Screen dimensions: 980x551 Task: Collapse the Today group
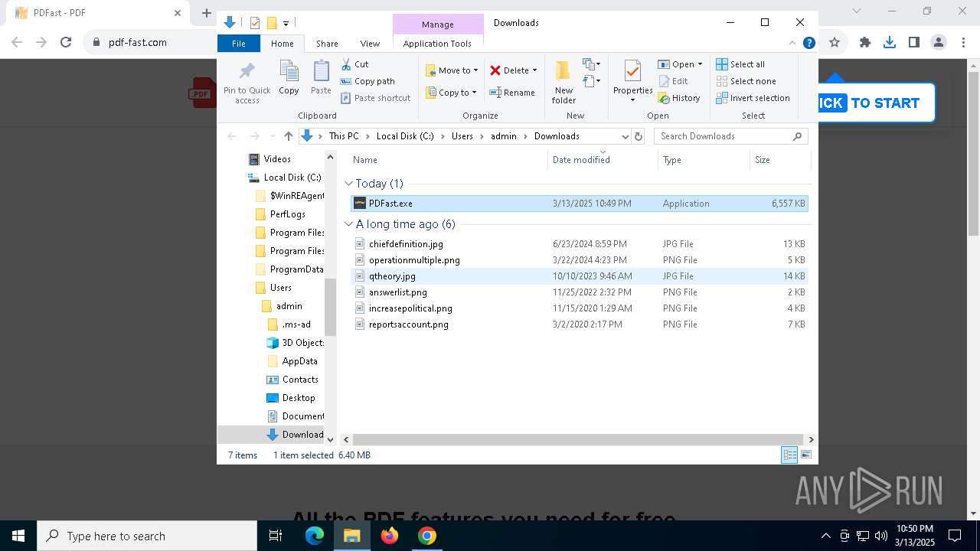coord(349,184)
